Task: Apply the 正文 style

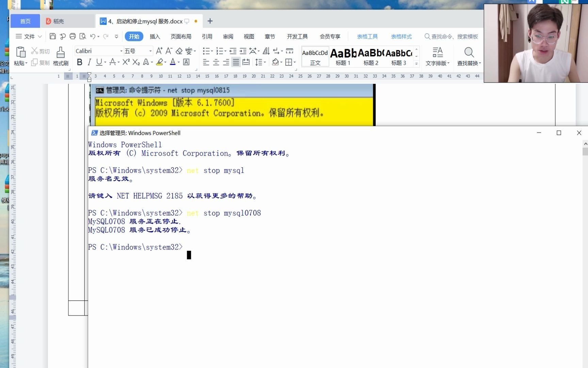Action: 315,57
